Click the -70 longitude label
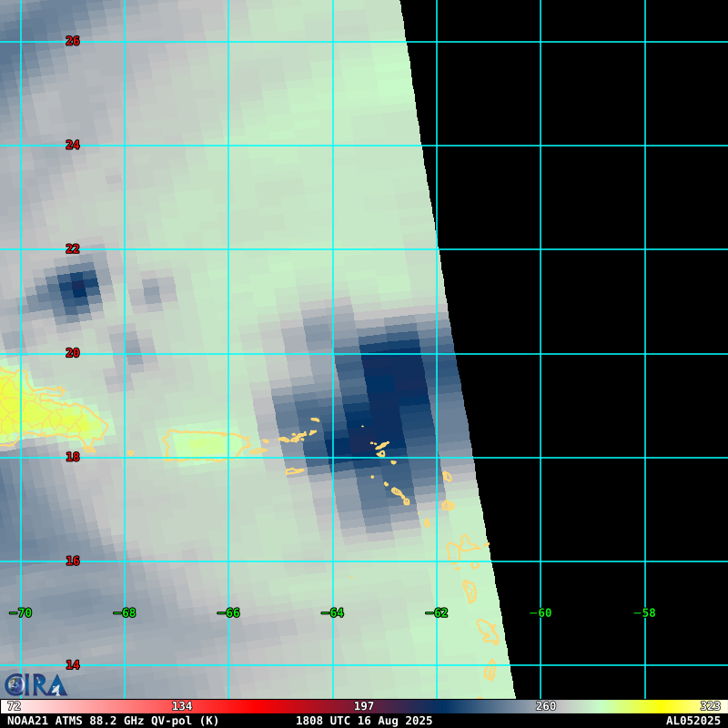Screen dimensions: 728x728 pyautogui.click(x=21, y=613)
